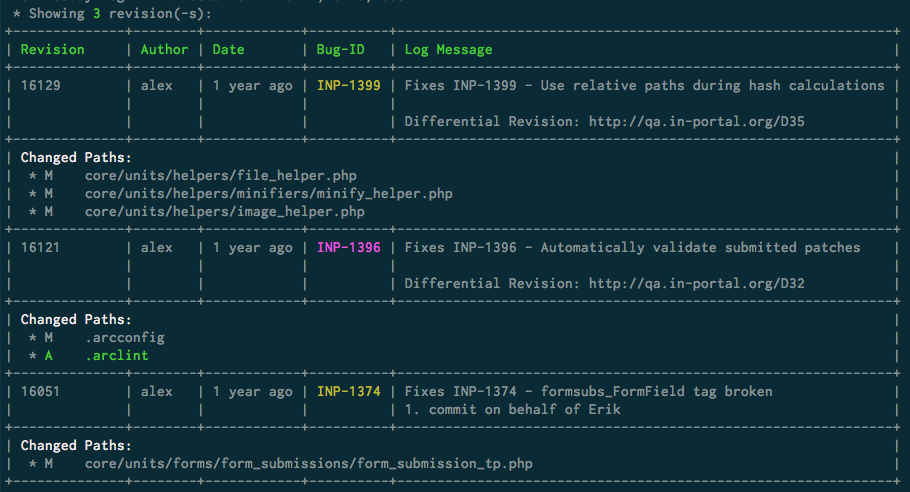Viewport: 910px width, 492px height.
Task: Click the INP-1374 bug ID
Action: click(348, 391)
